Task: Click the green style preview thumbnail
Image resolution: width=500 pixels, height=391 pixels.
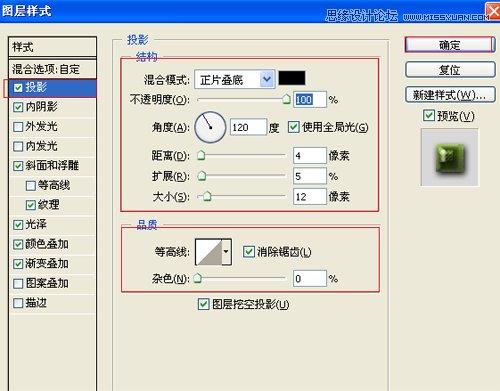Action: 449,157
